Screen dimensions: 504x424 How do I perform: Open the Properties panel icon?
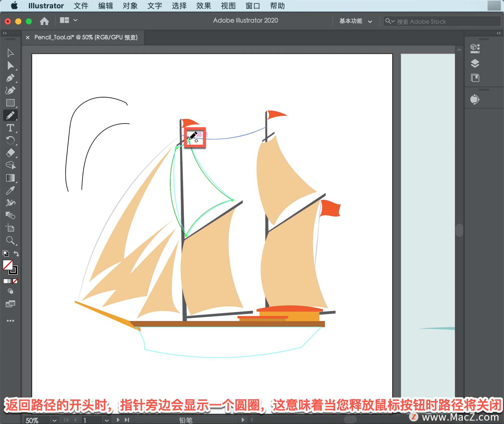pos(475,48)
